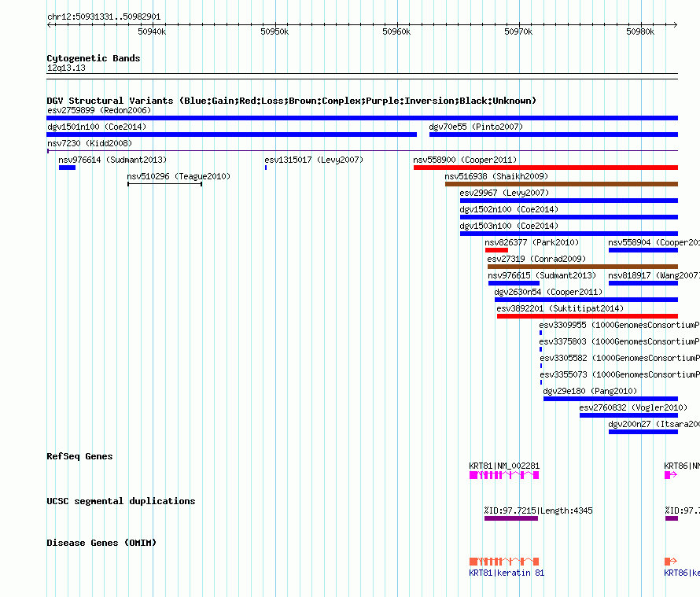Click the nsv826377 (Park2010) red loss bar
Viewport: 700px width, 597px height.
pos(496,250)
